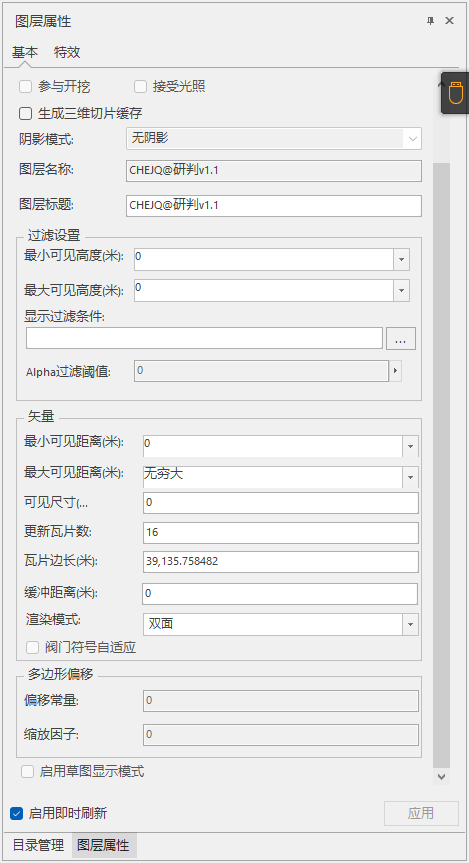Open the 渲染模式 双面 dropdown
This screenshot has height=863, width=469.
coord(280,624)
